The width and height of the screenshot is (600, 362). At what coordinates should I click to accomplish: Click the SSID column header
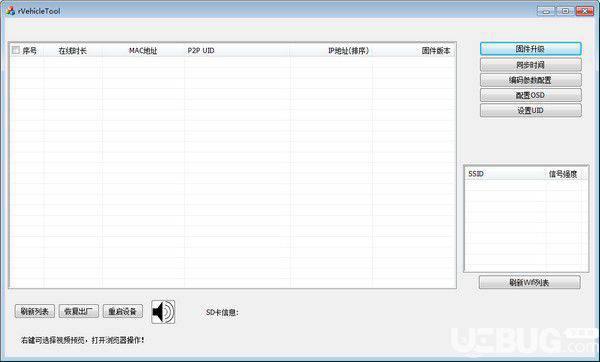tap(505, 174)
